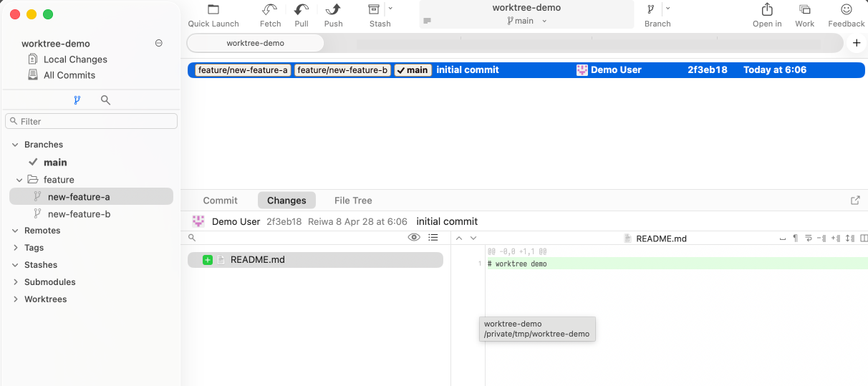868x386 pixels.
Task: Decrease context lines in diff toolbar
Action: click(822, 238)
